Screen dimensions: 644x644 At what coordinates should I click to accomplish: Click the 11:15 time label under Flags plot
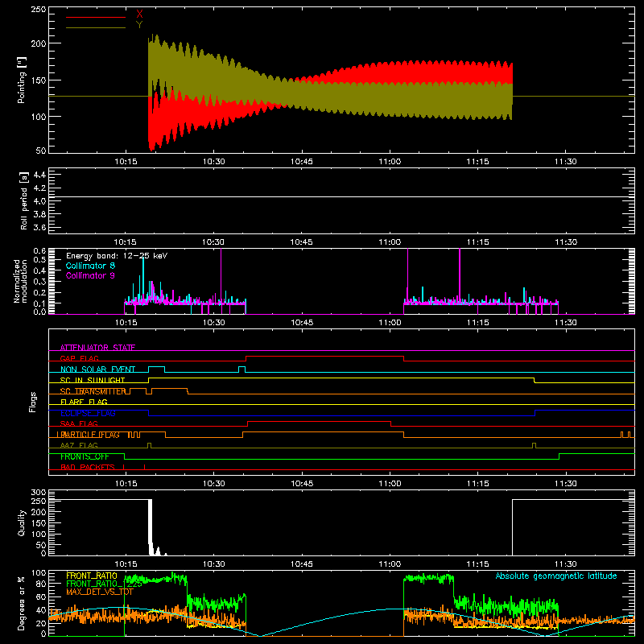[x=477, y=484]
